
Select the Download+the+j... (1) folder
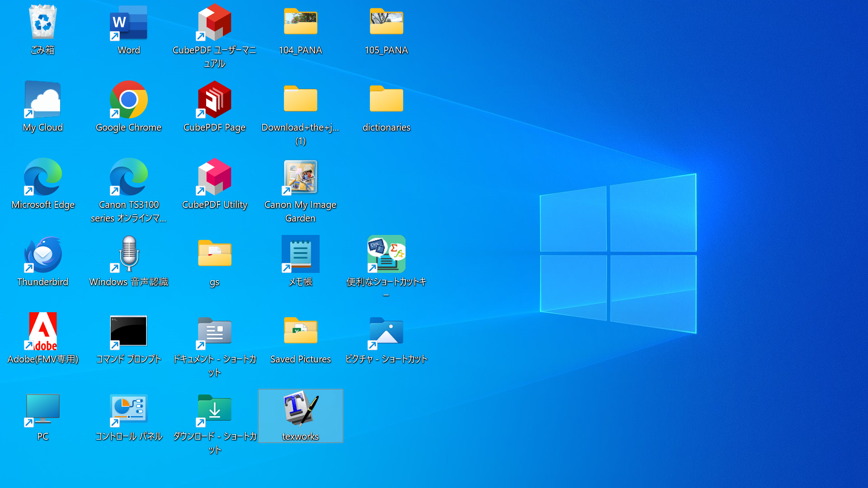pyautogui.click(x=300, y=99)
